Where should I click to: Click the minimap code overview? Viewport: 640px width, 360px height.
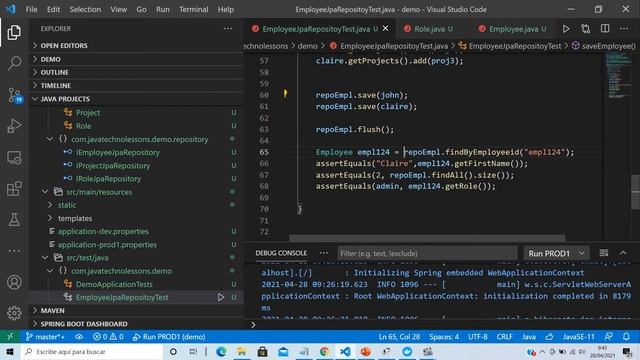click(618, 76)
